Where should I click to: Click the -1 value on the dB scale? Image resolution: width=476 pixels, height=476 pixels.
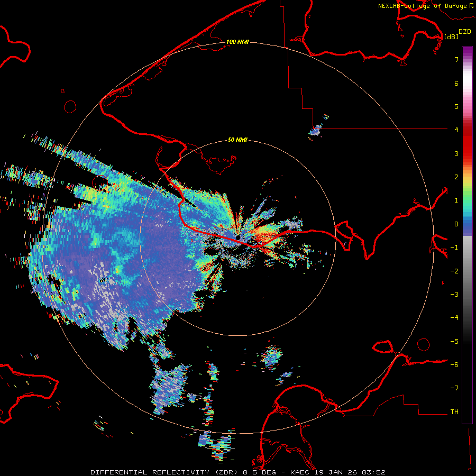pyautogui.click(x=454, y=248)
